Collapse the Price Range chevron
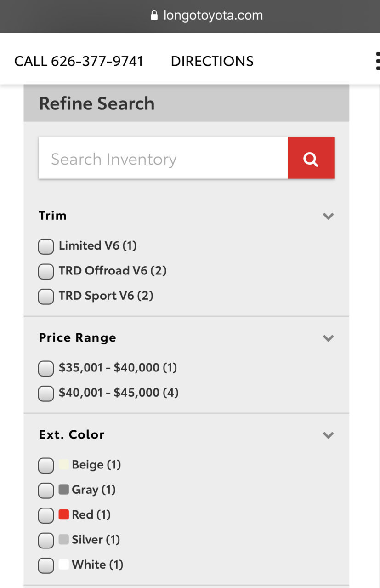 328,338
